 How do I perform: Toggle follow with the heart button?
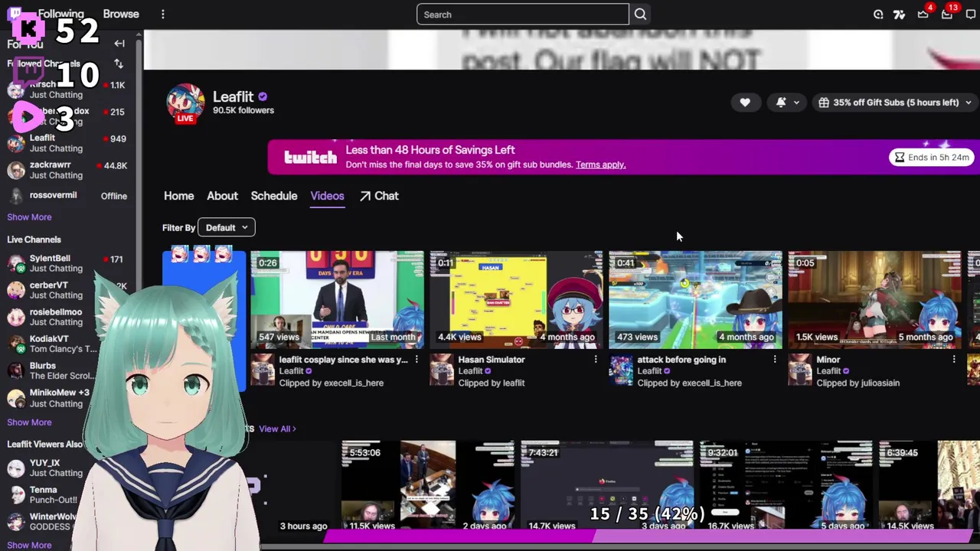pos(745,103)
